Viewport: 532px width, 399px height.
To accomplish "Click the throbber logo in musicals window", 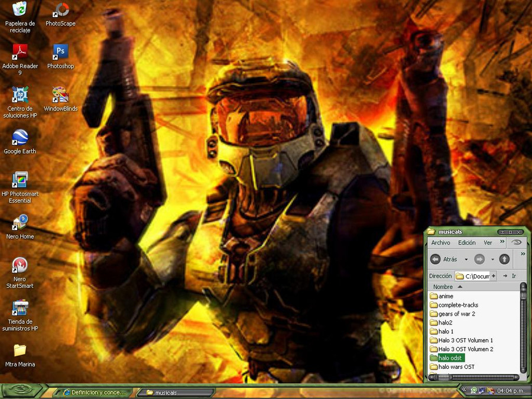I will [517, 242].
